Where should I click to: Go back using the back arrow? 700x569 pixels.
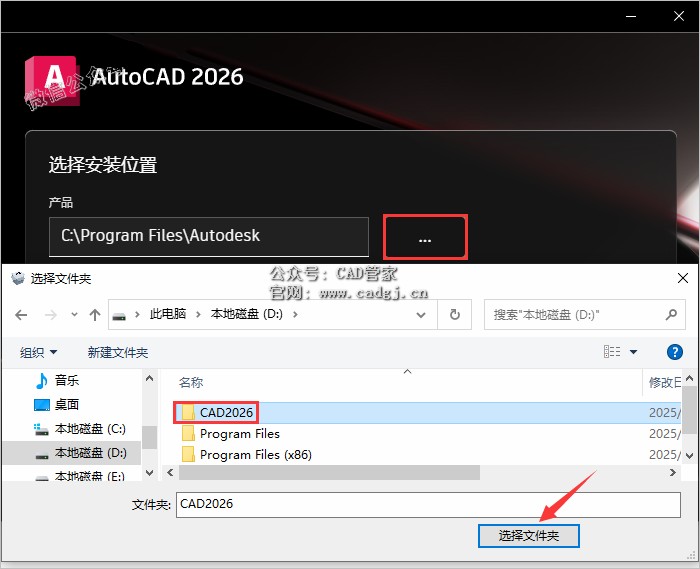pyautogui.click(x=21, y=315)
